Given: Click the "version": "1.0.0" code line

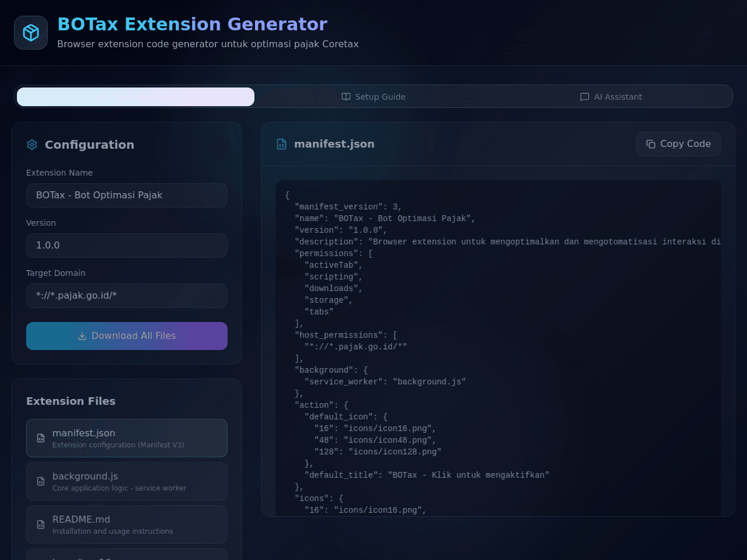Looking at the screenshot, I should 341,230.
